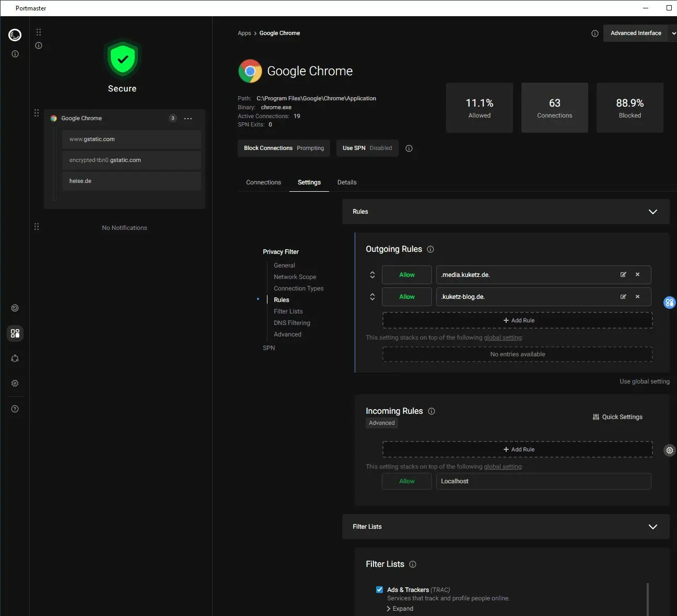677x616 pixels.
Task: Open Google Chrome widget three-dots menu
Action: click(x=188, y=119)
